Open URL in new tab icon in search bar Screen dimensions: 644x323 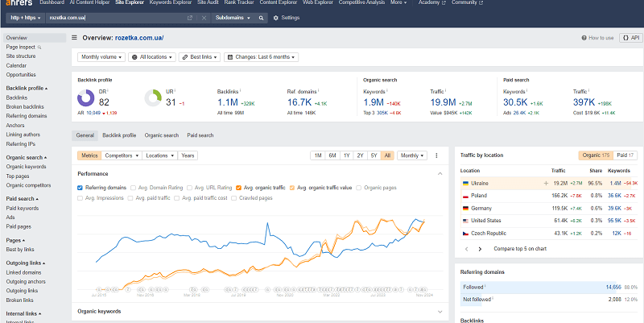click(x=190, y=18)
